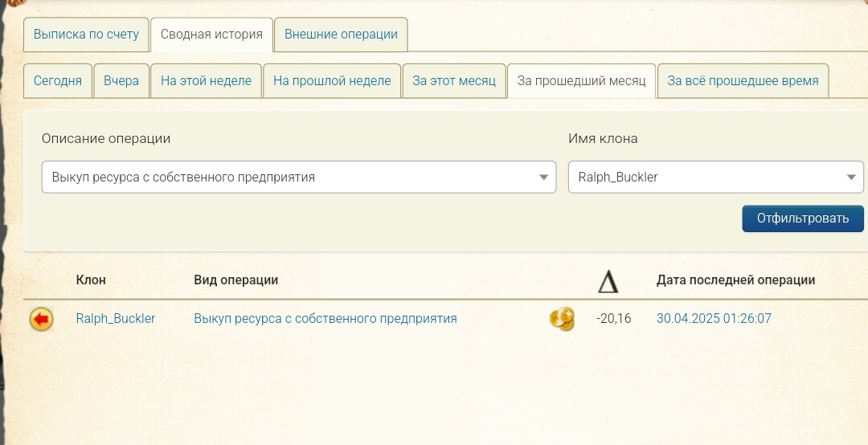
Task: Open the За всё прошедшее время tab
Action: 743,81
